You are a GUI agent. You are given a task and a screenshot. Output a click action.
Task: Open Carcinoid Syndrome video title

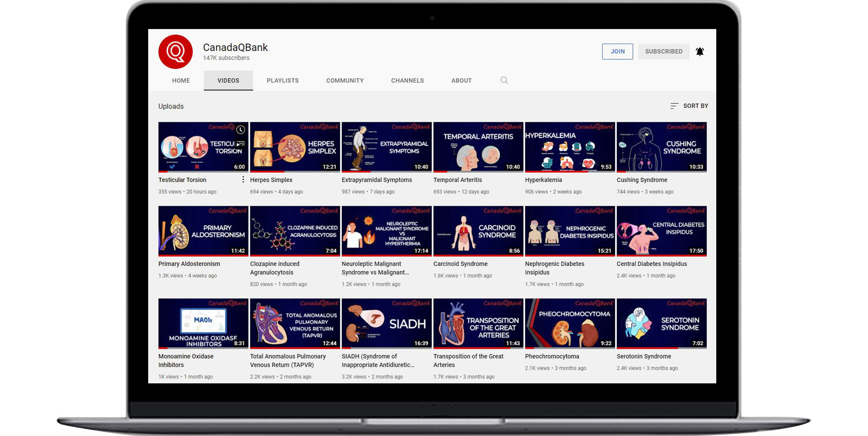pos(461,264)
